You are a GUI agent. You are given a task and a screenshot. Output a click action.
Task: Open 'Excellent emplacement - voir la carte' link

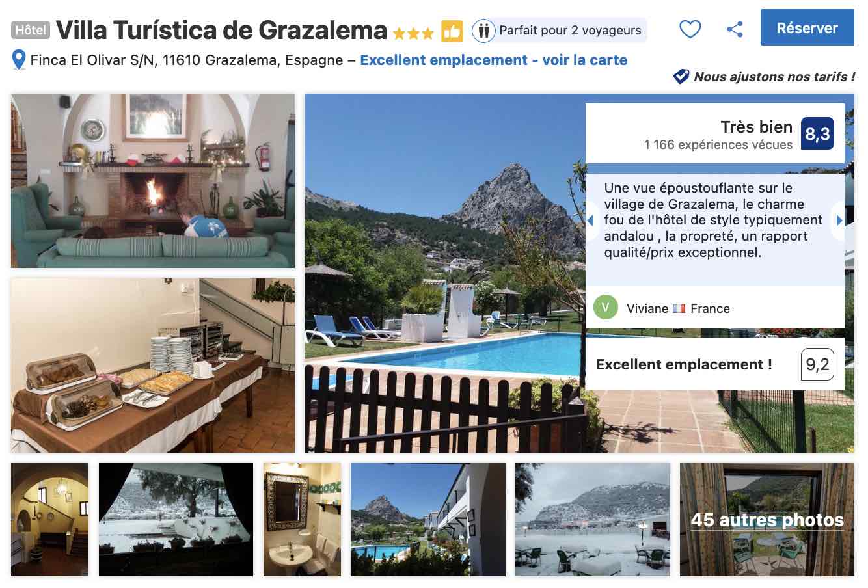point(493,60)
